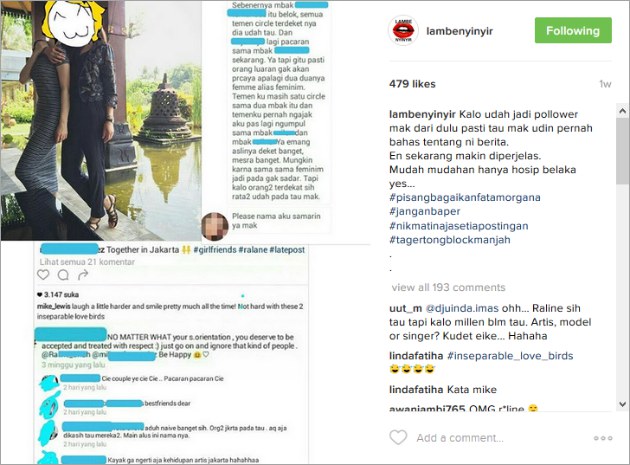Open the three-dots more options menu
Viewport: 630px width, 465px height.
coord(603,438)
